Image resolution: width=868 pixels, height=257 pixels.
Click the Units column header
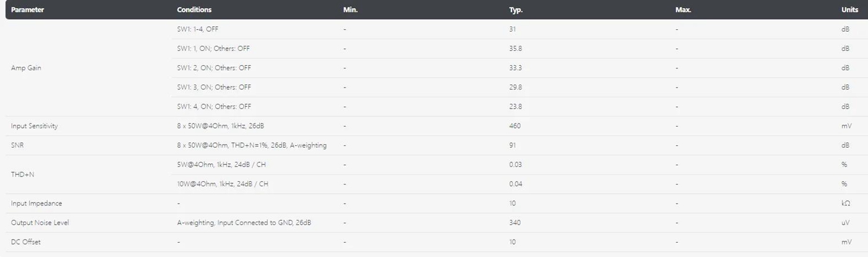[x=849, y=10]
